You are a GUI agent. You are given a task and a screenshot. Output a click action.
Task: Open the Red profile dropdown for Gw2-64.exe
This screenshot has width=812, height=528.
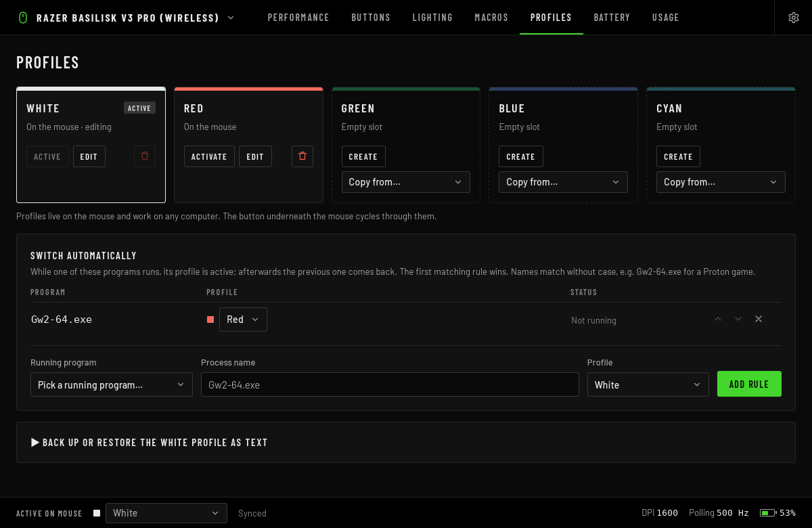(x=243, y=320)
